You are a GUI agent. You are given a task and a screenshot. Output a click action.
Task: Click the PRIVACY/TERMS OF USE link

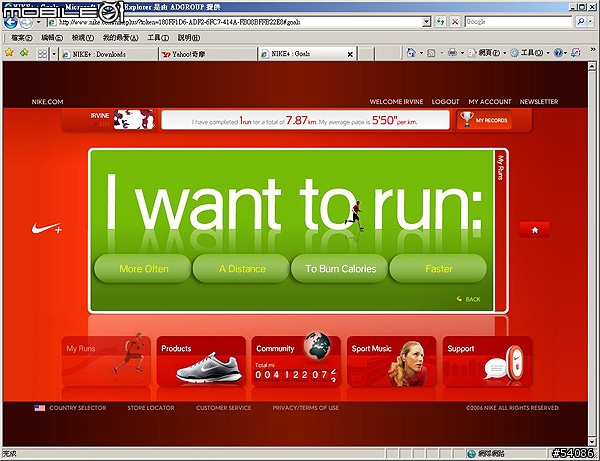point(305,408)
